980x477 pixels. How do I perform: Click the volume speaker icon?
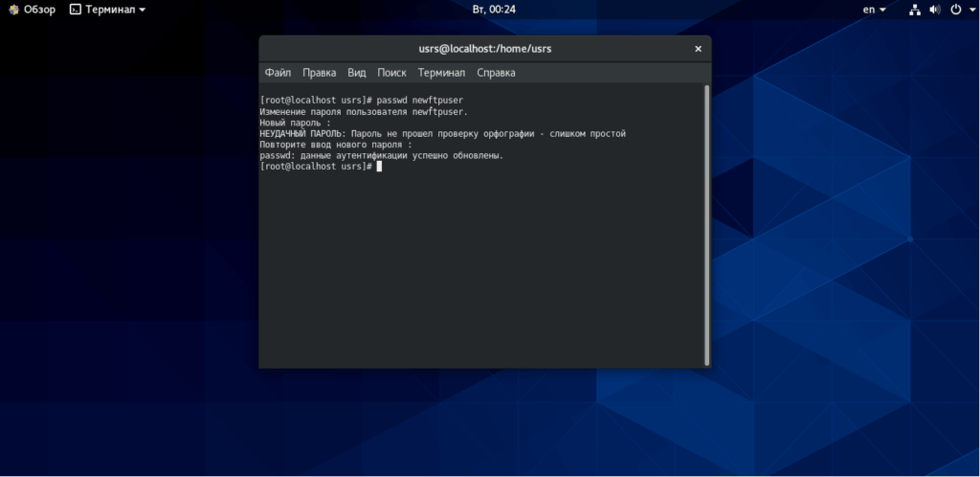point(935,10)
